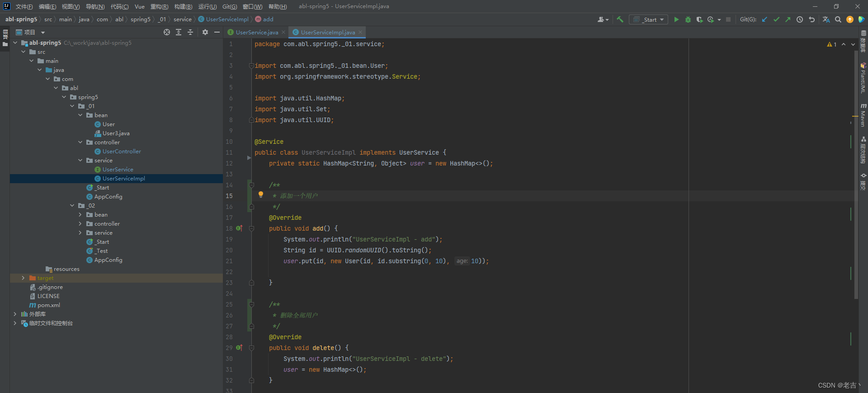Image resolution: width=868 pixels, height=393 pixels.
Task: Show Git history clock icon
Action: [800, 19]
